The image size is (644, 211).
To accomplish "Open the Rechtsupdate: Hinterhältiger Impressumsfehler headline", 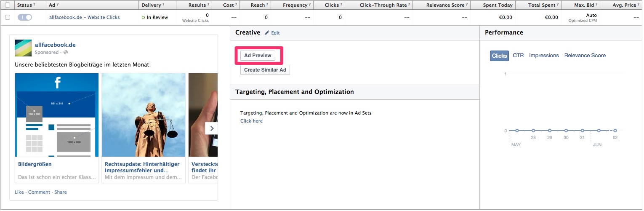I will pos(142,167).
